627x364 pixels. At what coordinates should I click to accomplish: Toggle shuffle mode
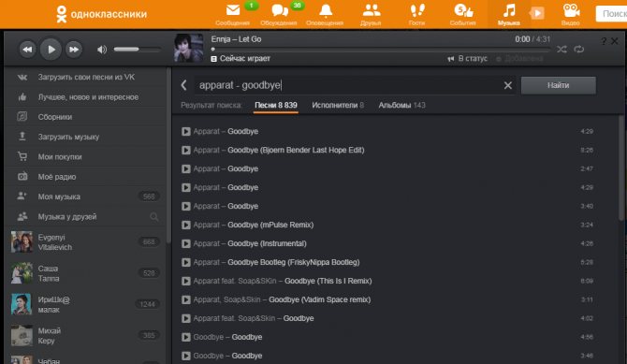561,50
